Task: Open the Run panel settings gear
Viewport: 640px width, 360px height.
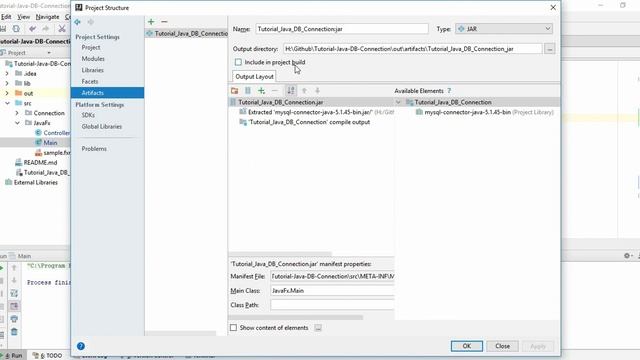Action: click(627, 256)
